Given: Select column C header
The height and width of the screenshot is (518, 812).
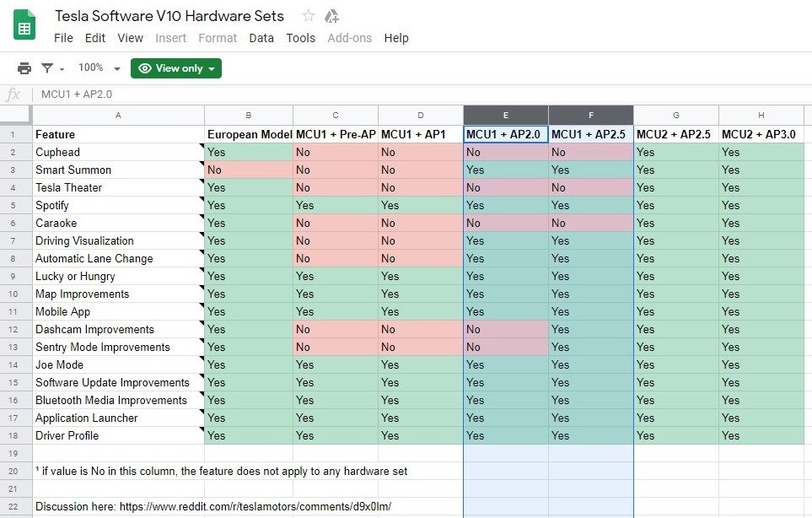Looking at the screenshot, I should (336, 115).
